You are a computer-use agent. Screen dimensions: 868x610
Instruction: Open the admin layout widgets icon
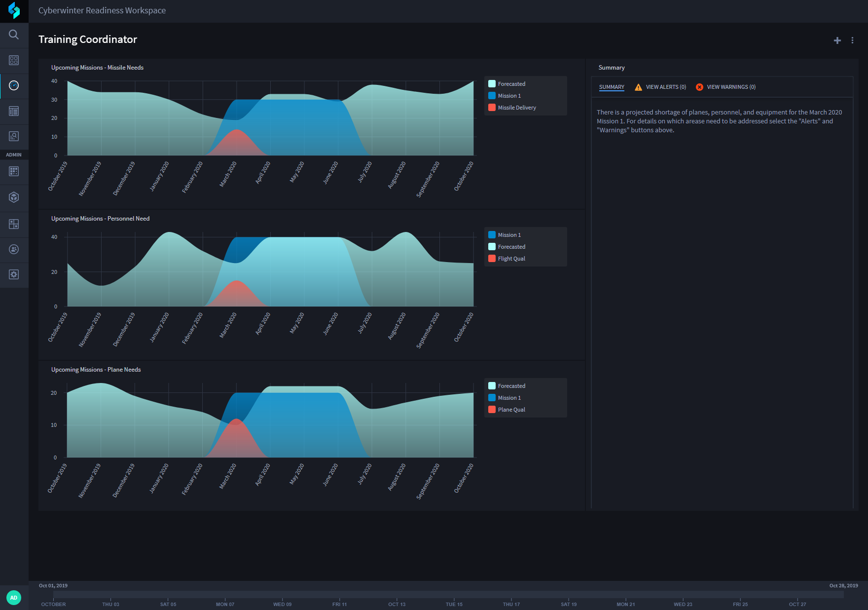[14, 224]
